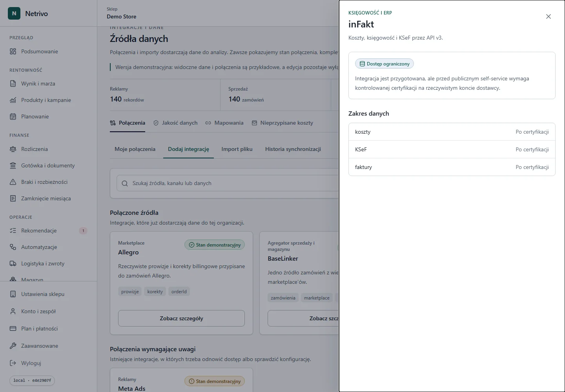
Task: Click the Allegro Stan demonstracyjny badge
Action: (215, 245)
